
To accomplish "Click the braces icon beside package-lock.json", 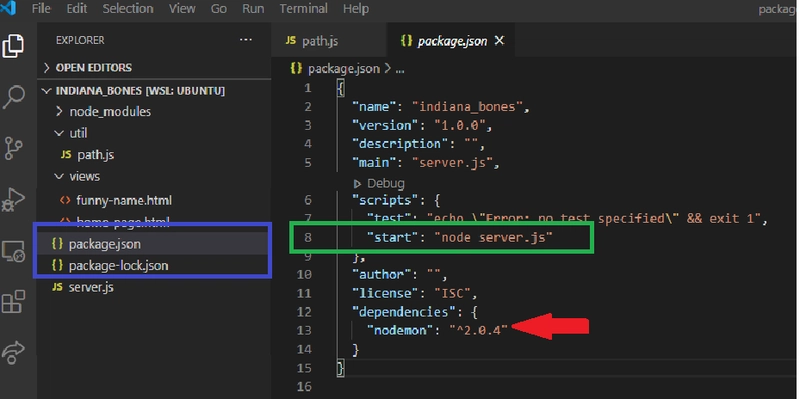I will click(x=58, y=265).
